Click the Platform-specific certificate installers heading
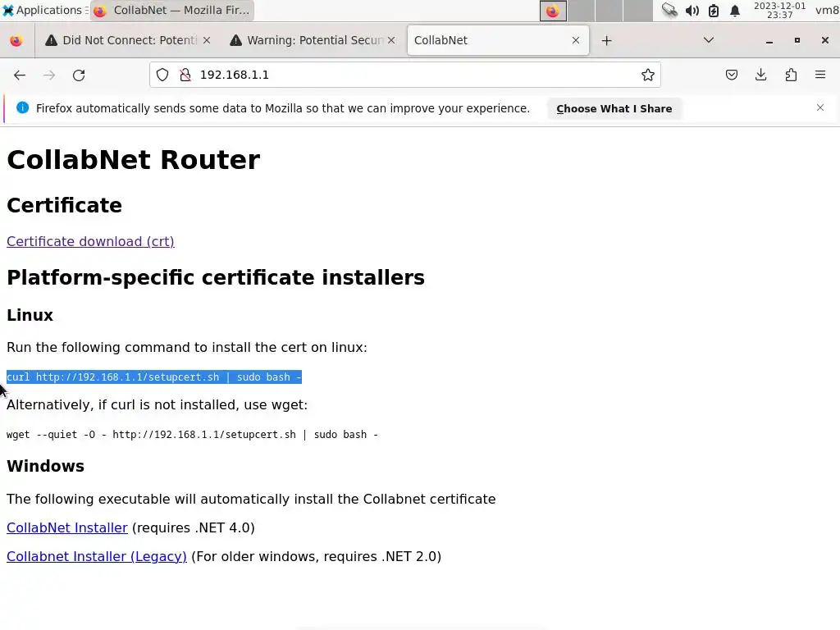Screen dimensions: 840x630 click(x=216, y=277)
